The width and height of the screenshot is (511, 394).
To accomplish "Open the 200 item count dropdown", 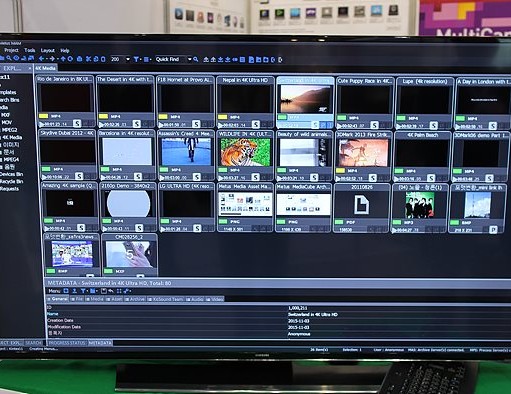I will point(128,59).
